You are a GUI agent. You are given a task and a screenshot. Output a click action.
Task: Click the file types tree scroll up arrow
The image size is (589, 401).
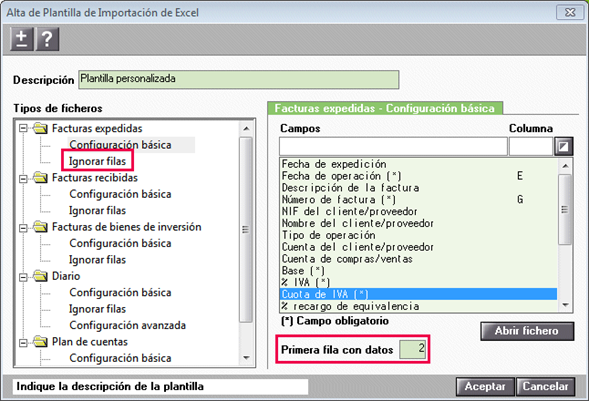pos(246,129)
